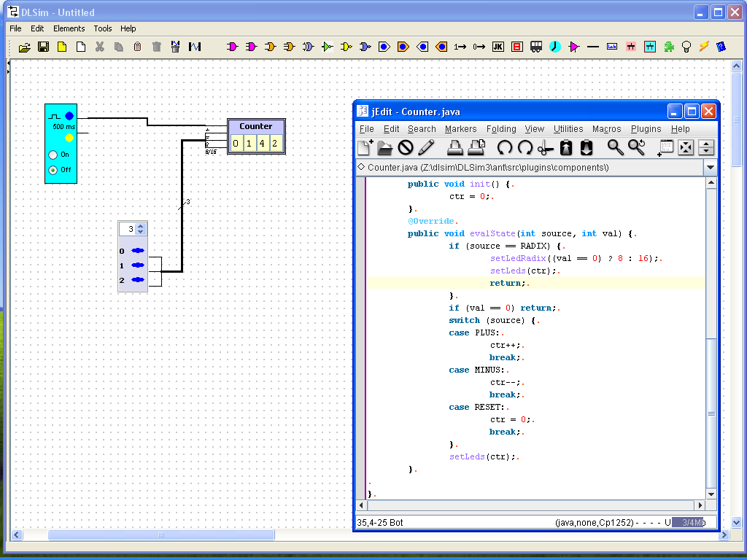This screenshot has height=560, width=747.
Task: Select the bus icon in DLSim toolbar
Action: click(x=536, y=47)
